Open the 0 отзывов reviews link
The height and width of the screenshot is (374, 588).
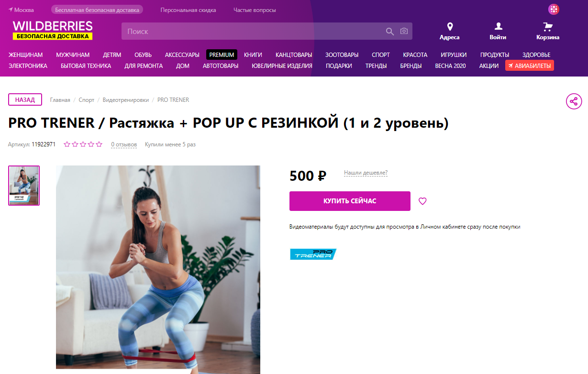[124, 144]
